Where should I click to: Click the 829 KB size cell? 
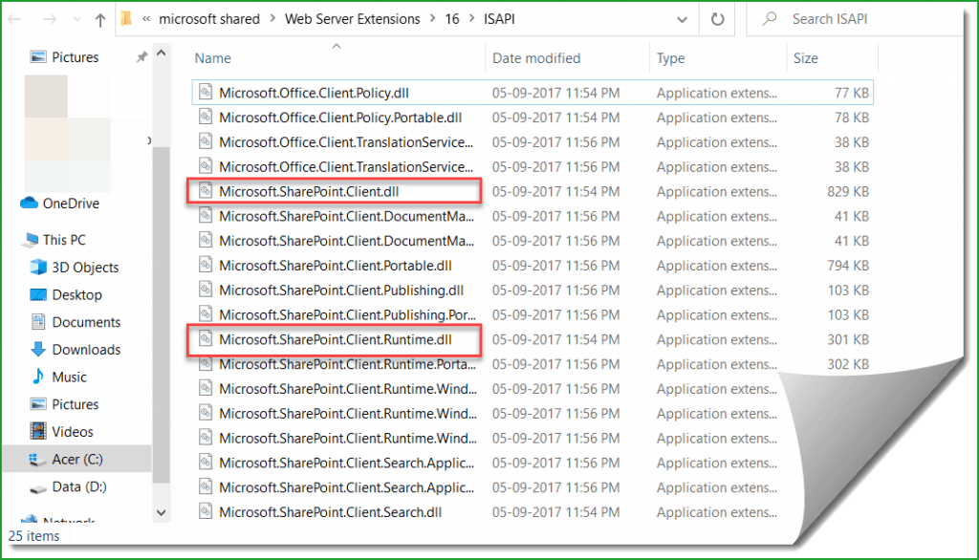click(x=848, y=192)
